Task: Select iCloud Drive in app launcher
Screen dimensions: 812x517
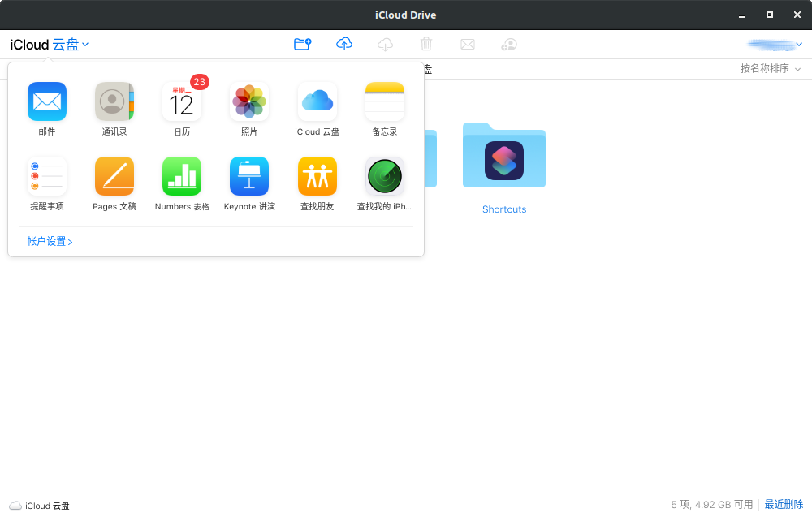Action: coord(317,101)
